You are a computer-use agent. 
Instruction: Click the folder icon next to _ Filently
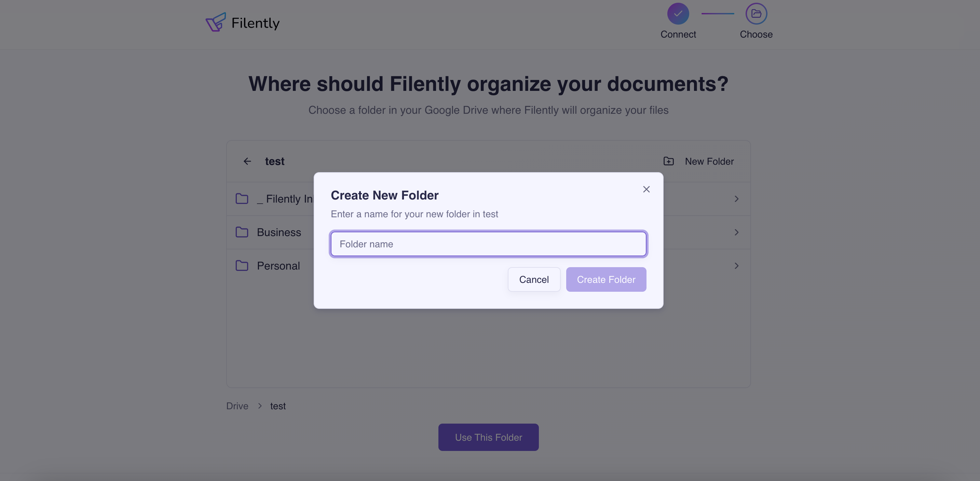tap(242, 199)
